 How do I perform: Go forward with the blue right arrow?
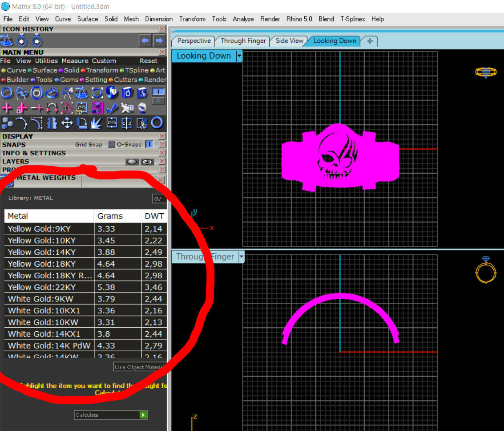tap(159, 41)
